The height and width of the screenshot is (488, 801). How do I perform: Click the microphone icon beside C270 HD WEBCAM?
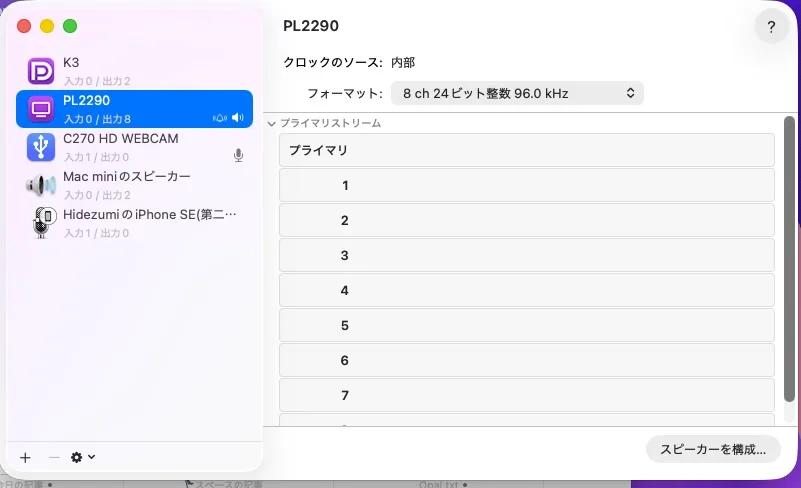click(x=238, y=155)
